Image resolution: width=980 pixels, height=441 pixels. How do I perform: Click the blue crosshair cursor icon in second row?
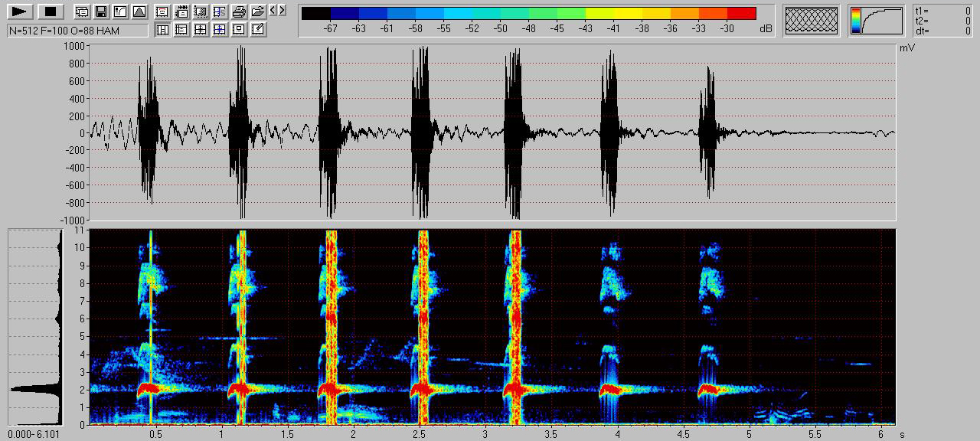(220, 30)
